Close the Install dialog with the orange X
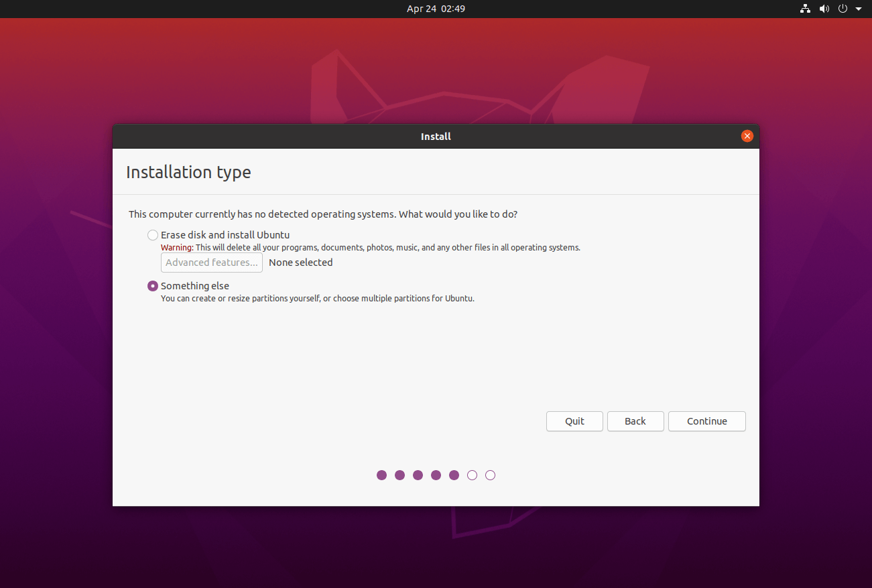Image resolution: width=872 pixels, height=588 pixels. (747, 135)
